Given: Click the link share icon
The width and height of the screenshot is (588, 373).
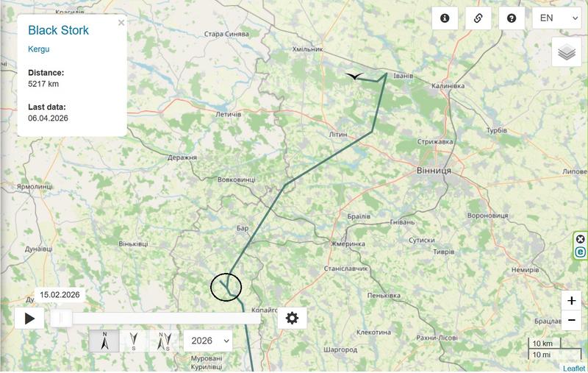Looking at the screenshot, I should coord(478,18).
